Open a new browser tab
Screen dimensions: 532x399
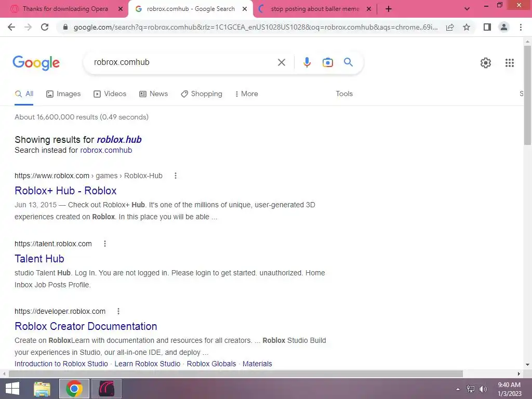[389, 9]
